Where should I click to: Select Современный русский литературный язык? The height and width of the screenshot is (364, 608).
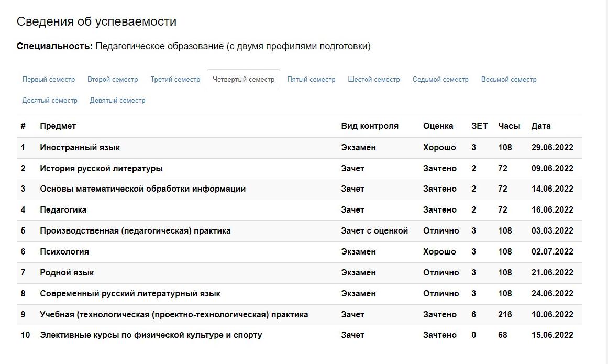click(x=130, y=293)
